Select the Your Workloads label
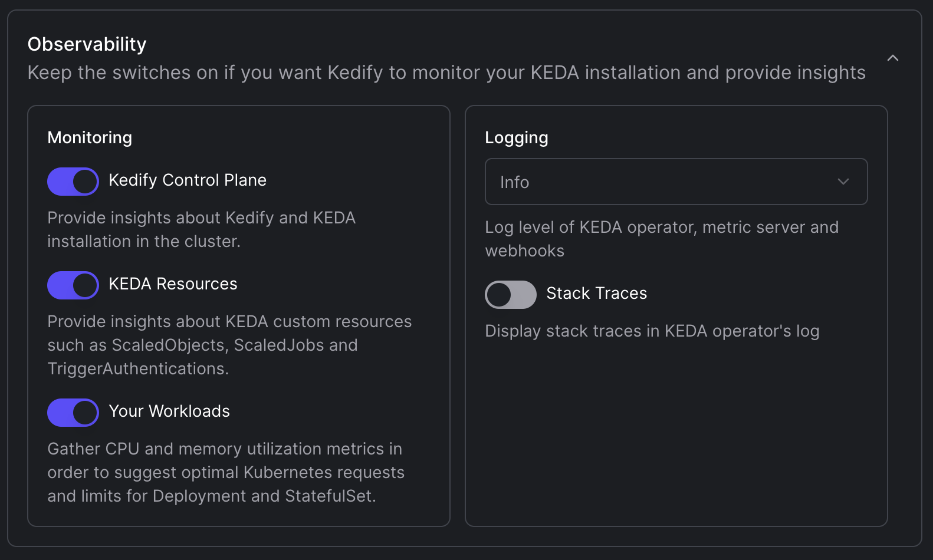The width and height of the screenshot is (933, 560). click(169, 411)
